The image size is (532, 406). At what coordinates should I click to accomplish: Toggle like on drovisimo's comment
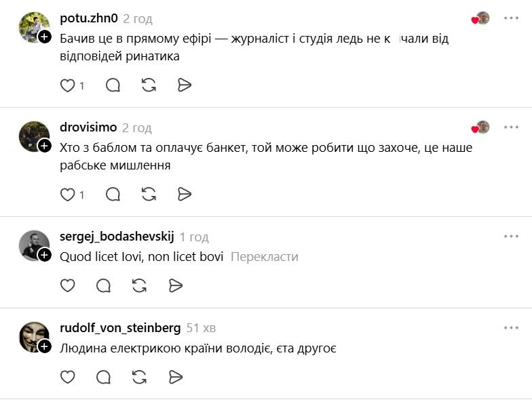click(x=68, y=195)
